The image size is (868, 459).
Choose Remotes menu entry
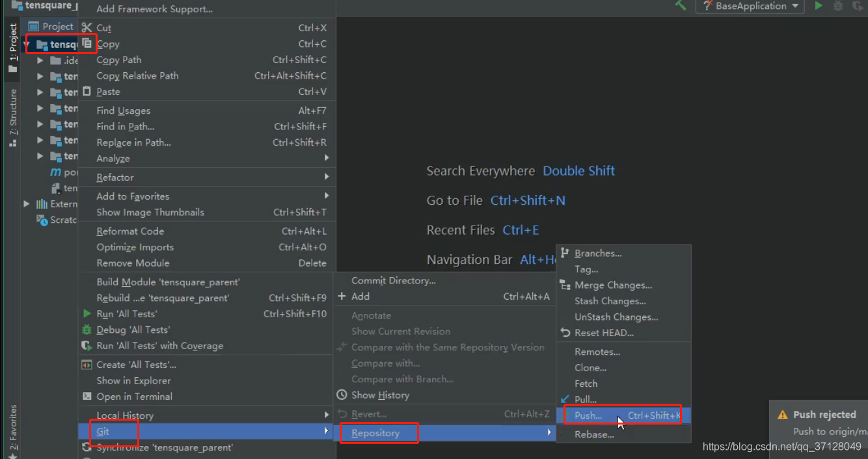point(624,352)
